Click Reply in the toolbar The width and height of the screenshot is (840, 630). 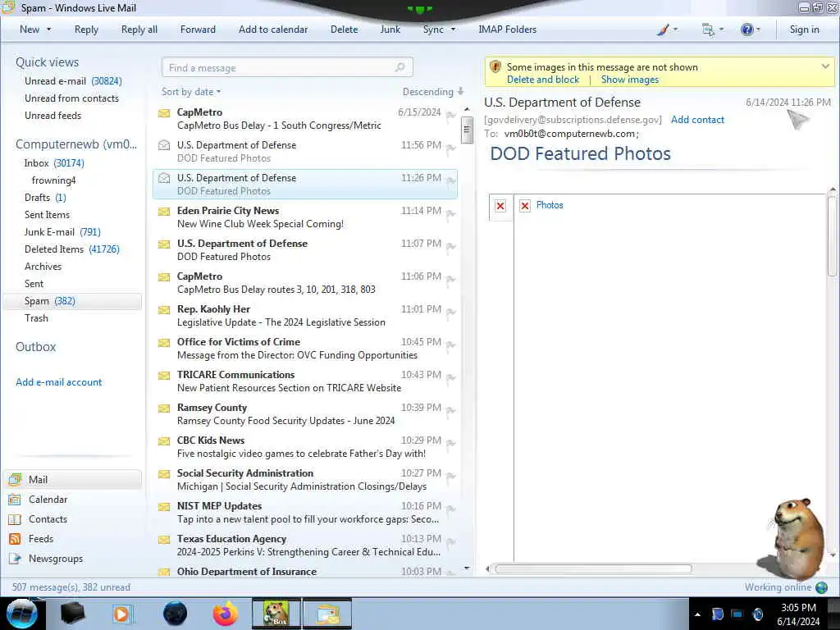point(86,30)
